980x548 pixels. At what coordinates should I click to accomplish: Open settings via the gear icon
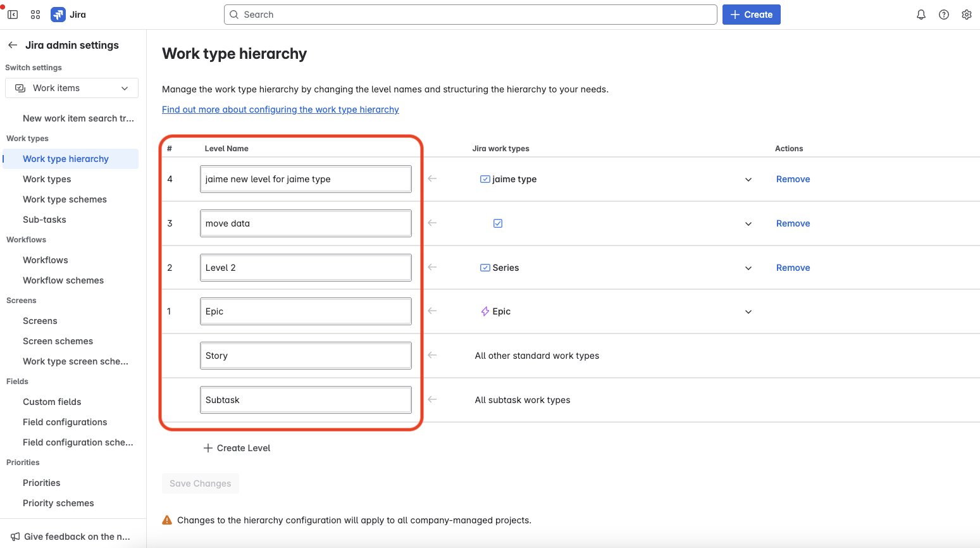[966, 14]
